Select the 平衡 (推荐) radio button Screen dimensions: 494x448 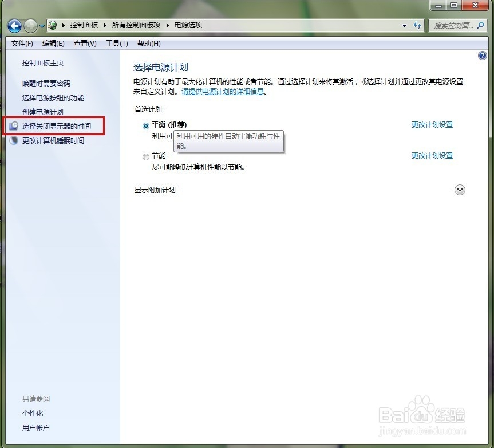point(145,126)
